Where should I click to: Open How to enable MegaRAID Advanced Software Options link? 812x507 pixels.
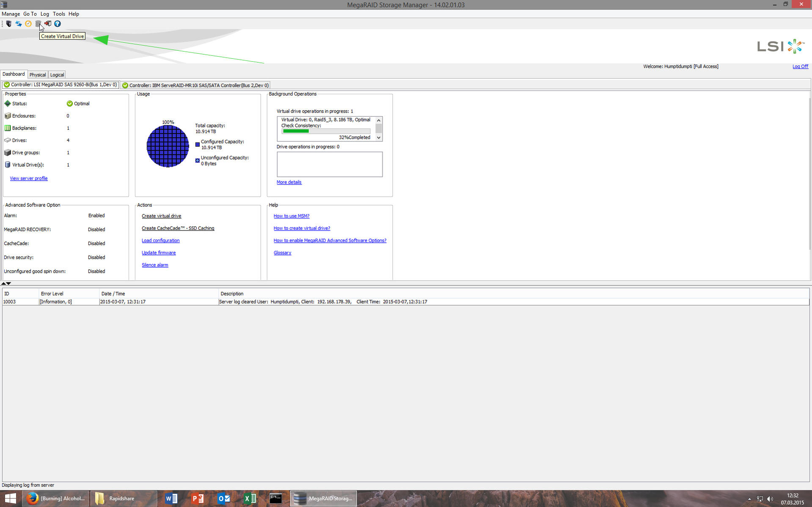[330, 241]
